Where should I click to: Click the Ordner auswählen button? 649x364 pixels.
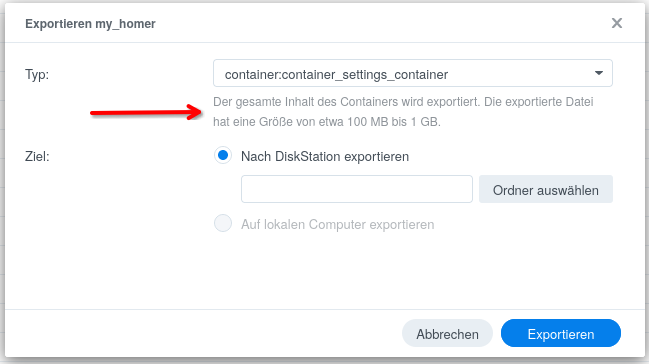[546, 189]
